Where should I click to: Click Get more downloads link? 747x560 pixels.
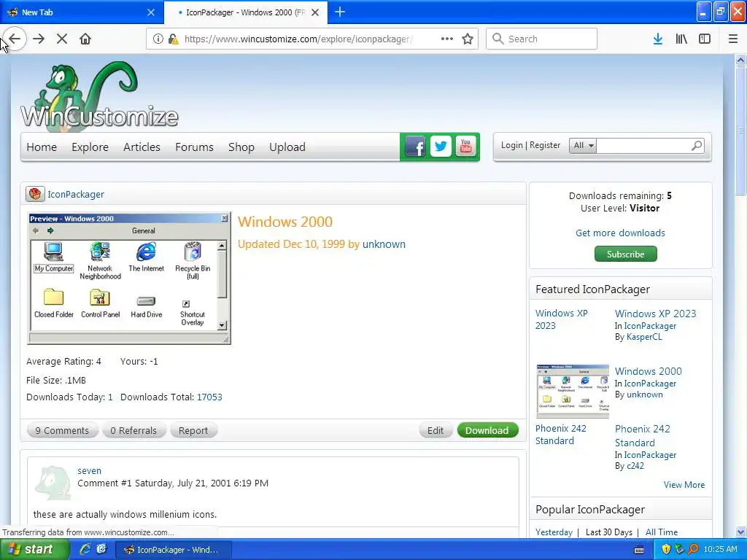tap(620, 233)
